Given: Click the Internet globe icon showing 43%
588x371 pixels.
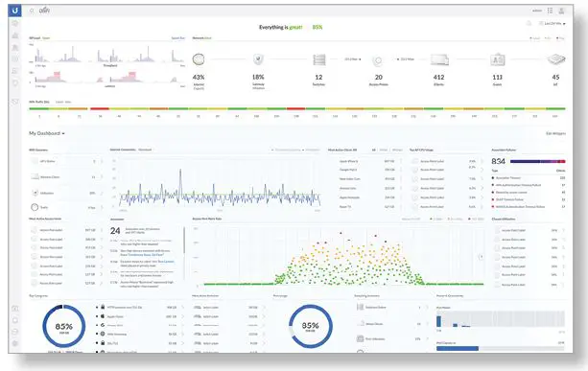Looking at the screenshot, I should click(199, 59).
